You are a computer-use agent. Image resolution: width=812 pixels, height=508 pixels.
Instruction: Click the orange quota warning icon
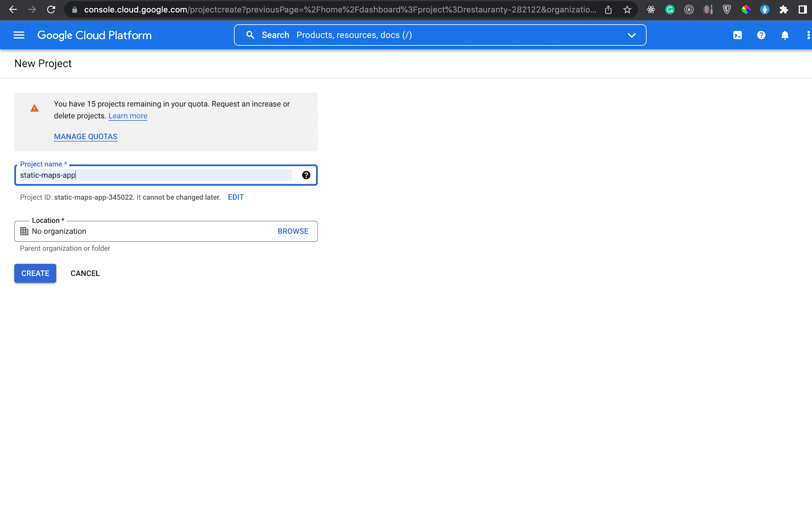(x=35, y=109)
